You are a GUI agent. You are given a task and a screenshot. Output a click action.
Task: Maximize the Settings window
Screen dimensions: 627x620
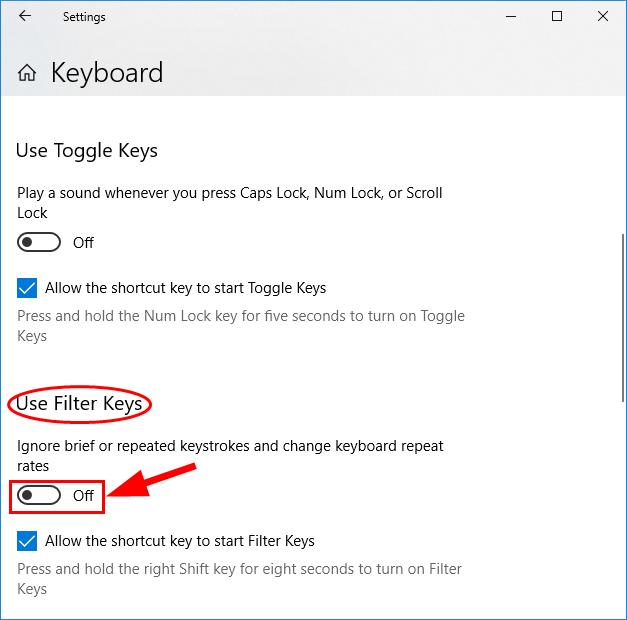click(x=557, y=16)
